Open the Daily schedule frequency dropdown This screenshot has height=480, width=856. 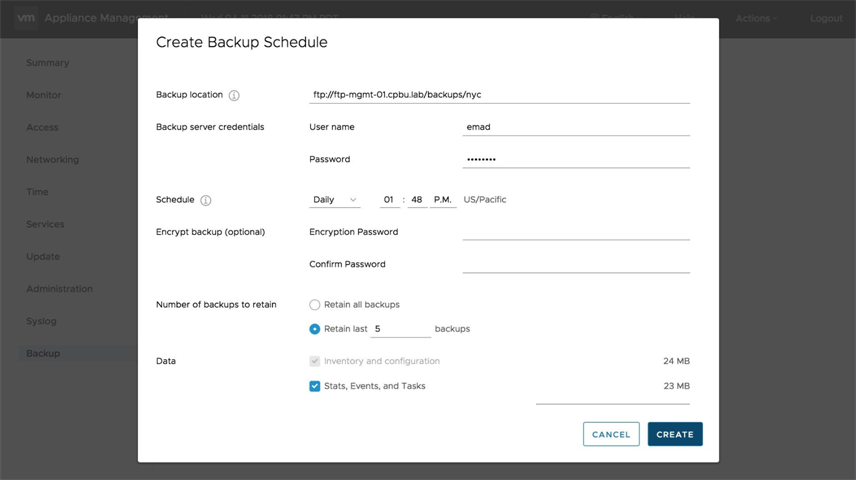(x=334, y=200)
